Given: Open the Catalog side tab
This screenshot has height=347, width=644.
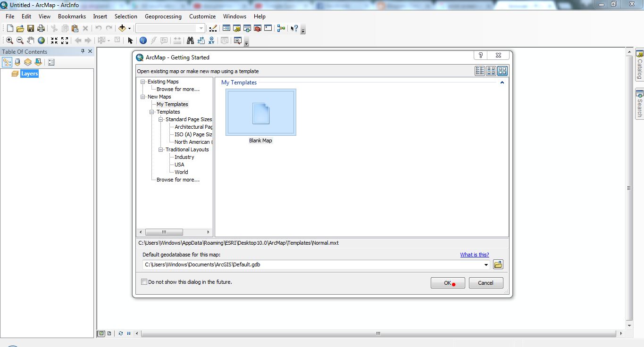Looking at the screenshot, I should pos(640,64).
